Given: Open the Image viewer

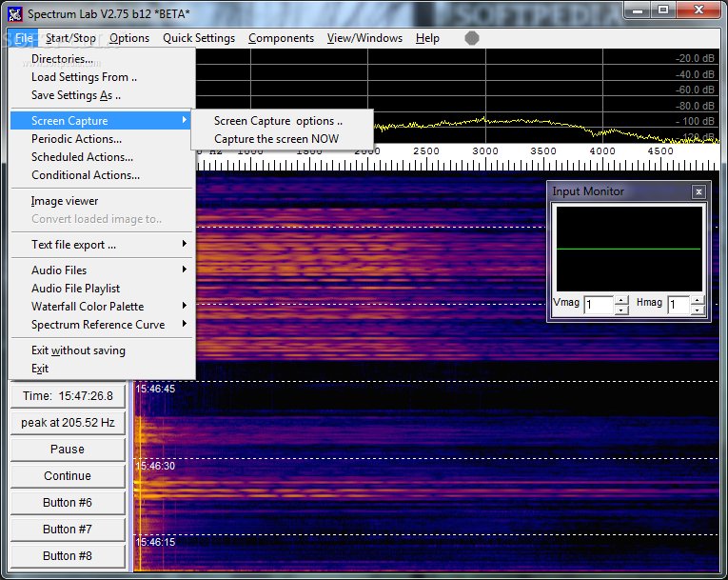Looking at the screenshot, I should [102, 201].
